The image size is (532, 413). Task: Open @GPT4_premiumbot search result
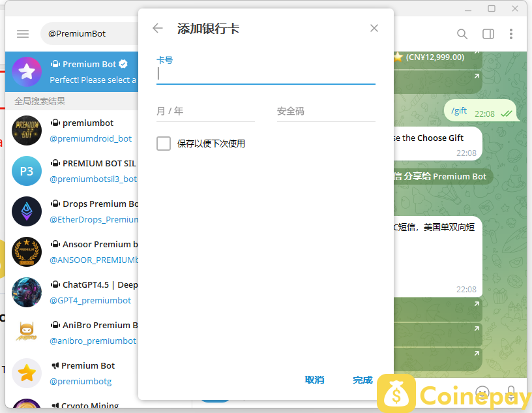click(x=90, y=300)
